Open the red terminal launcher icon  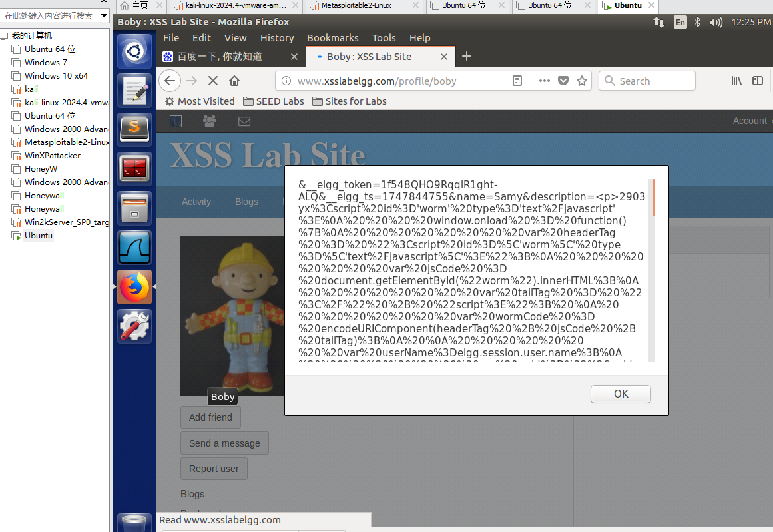coord(134,168)
